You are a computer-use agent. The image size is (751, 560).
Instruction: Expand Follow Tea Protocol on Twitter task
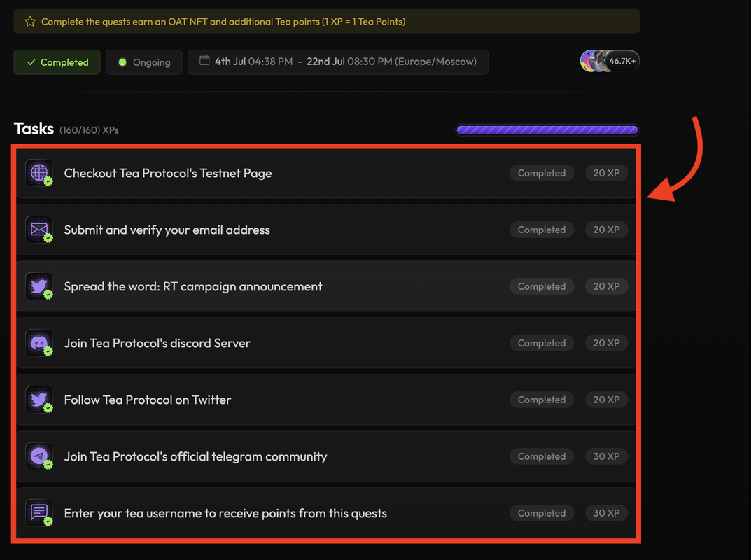[x=326, y=400]
